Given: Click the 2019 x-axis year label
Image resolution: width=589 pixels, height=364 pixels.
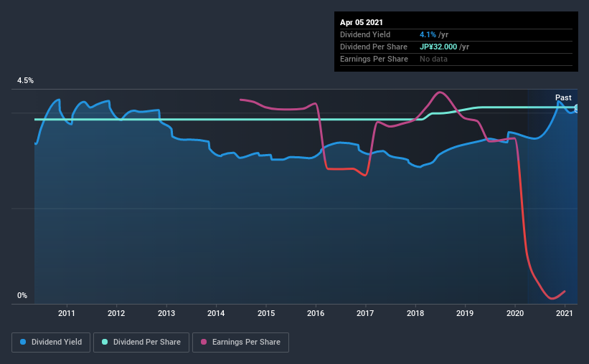Looking at the screenshot, I should coord(465,313).
